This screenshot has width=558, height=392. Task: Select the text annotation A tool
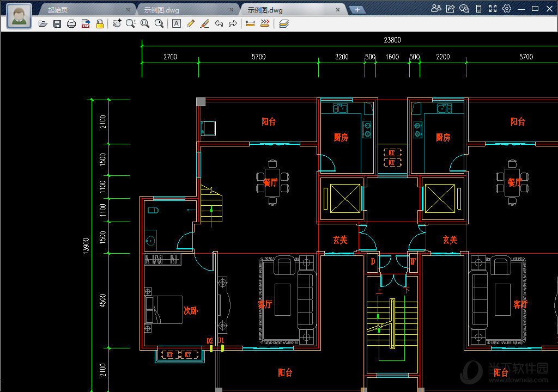pyautogui.click(x=177, y=23)
